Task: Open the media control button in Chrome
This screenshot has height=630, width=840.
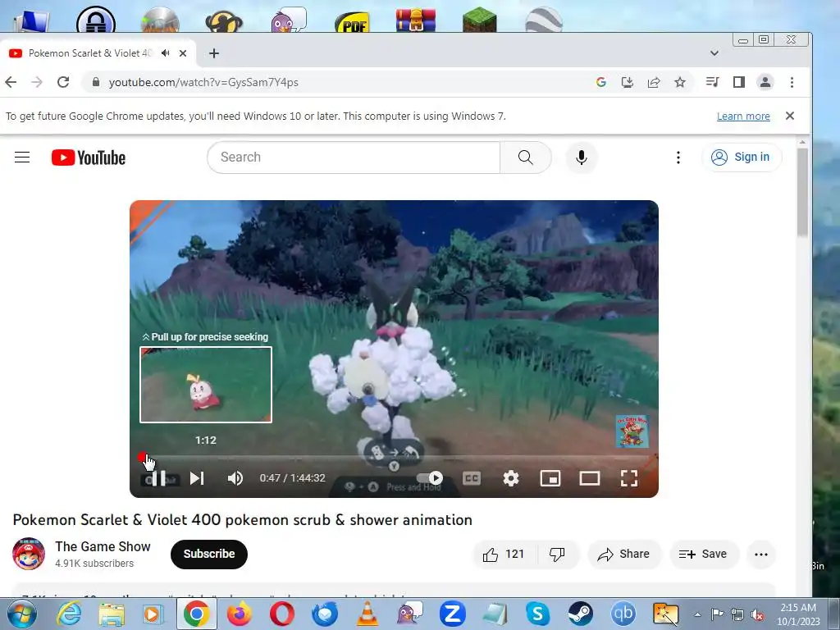Action: 713,82
